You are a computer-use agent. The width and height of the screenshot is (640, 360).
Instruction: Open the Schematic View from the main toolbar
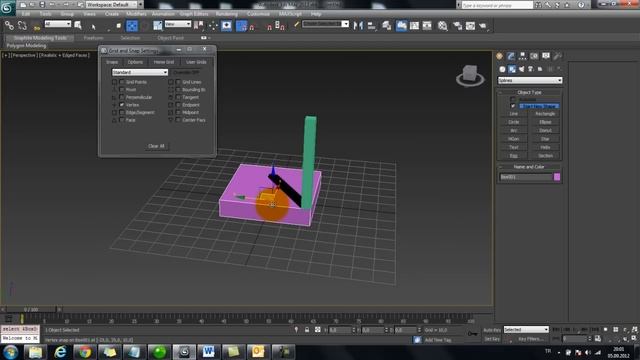pos(427,26)
